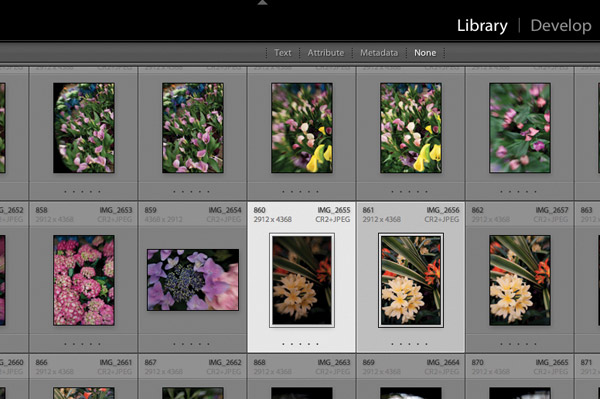
Task: Select the purple hydrangea landscape thumbnail IMG_2654
Action: pos(193,280)
